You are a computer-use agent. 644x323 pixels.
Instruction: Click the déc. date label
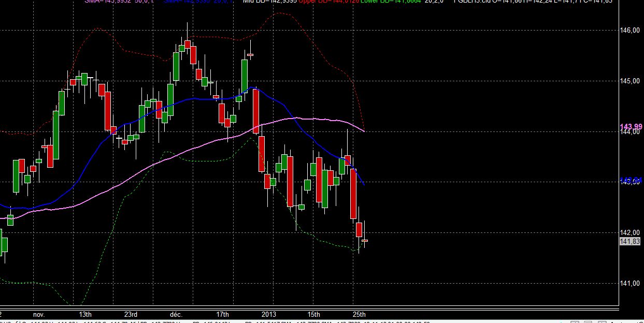coord(176,314)
